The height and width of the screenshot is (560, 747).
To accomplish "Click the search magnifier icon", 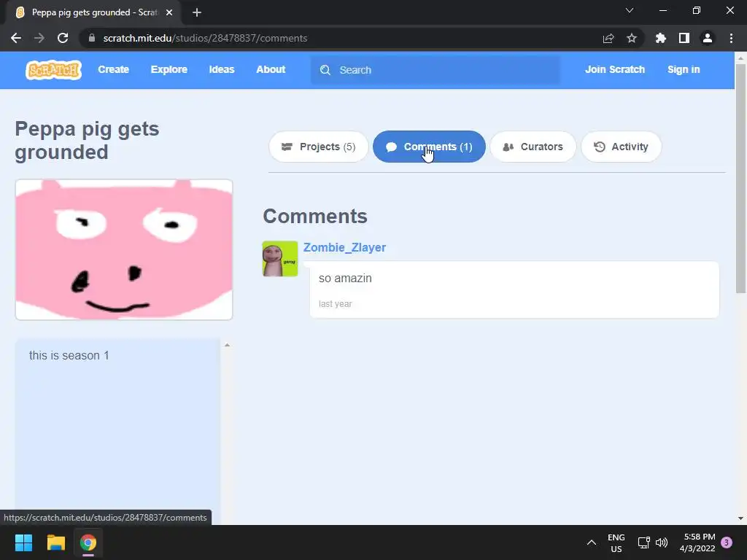I will [325, 70].
